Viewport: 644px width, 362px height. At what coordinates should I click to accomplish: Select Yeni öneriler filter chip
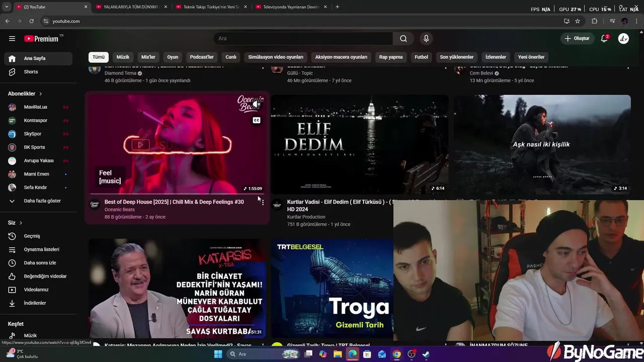pos(531,57)
